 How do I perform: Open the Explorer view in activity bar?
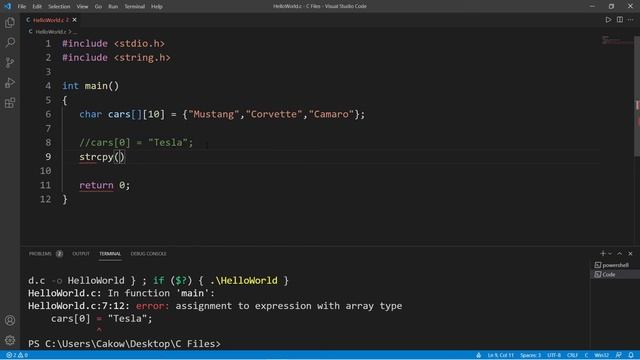point(10,22)
